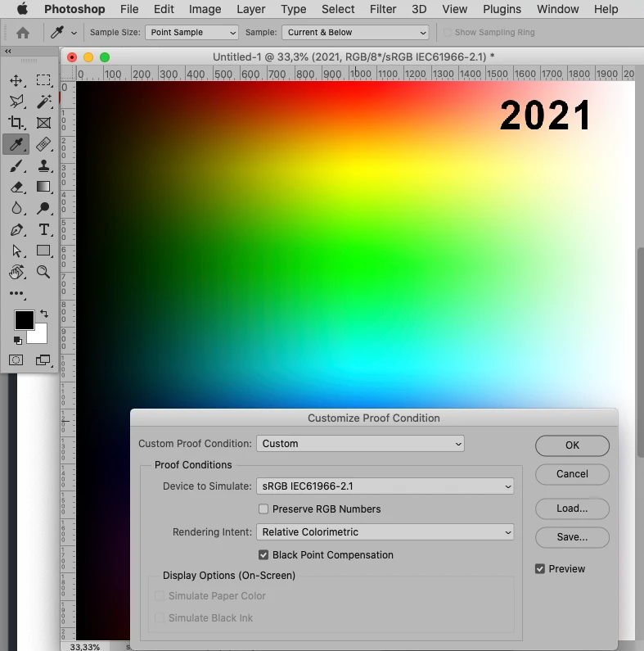This screenshot has width=644, height=651.
Task: Open the Sample Size dropdown
Action: point(191,33)
